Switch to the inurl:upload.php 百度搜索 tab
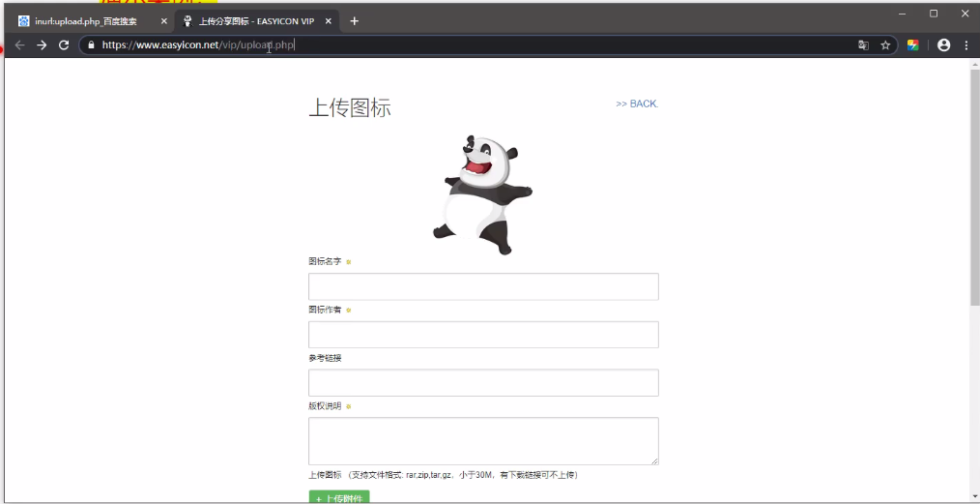The width and height of the screenshot is (980, 504). click(85, 20)
